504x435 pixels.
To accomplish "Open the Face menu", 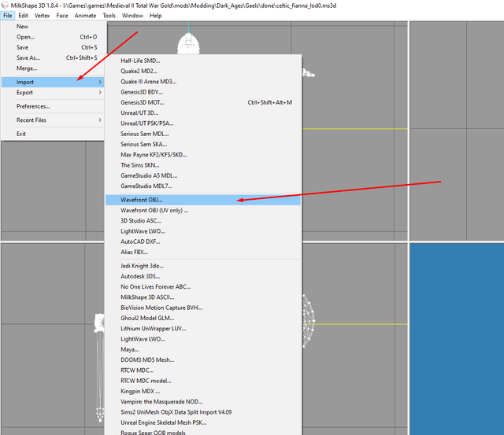I will (x=62, y=16).
